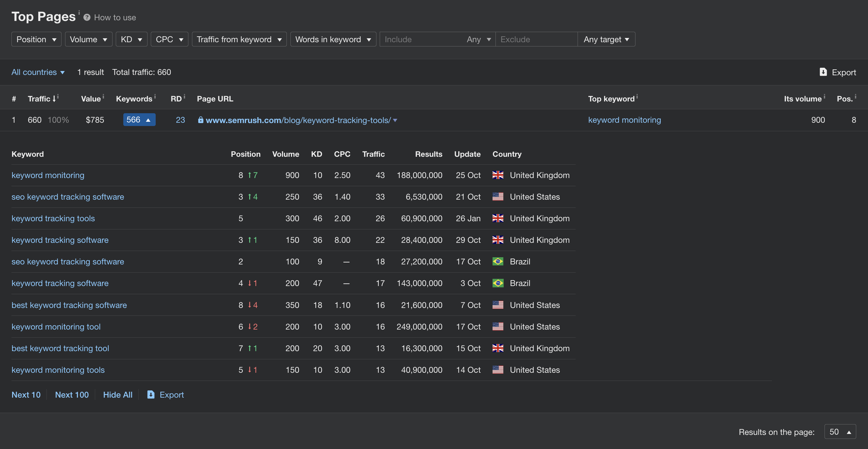Open the Any target dropdown
The image size is (868, 449).
[x=607, y=39]
